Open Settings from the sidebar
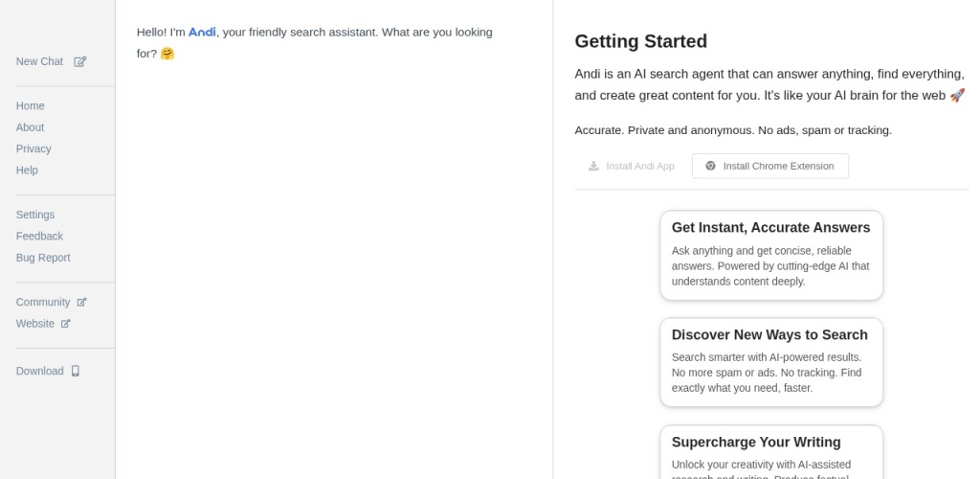 [35, 215]
